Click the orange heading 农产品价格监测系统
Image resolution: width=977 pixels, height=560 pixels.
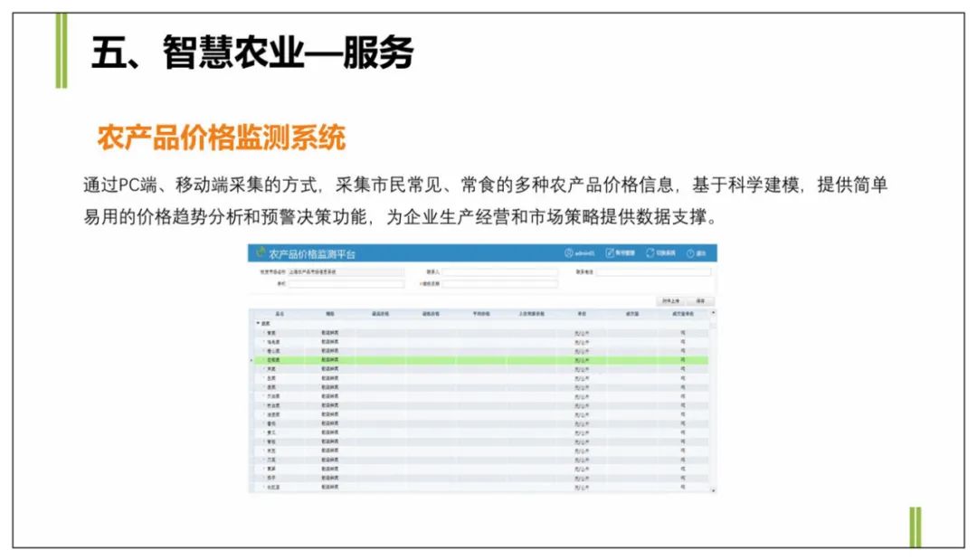click(222, 139)
